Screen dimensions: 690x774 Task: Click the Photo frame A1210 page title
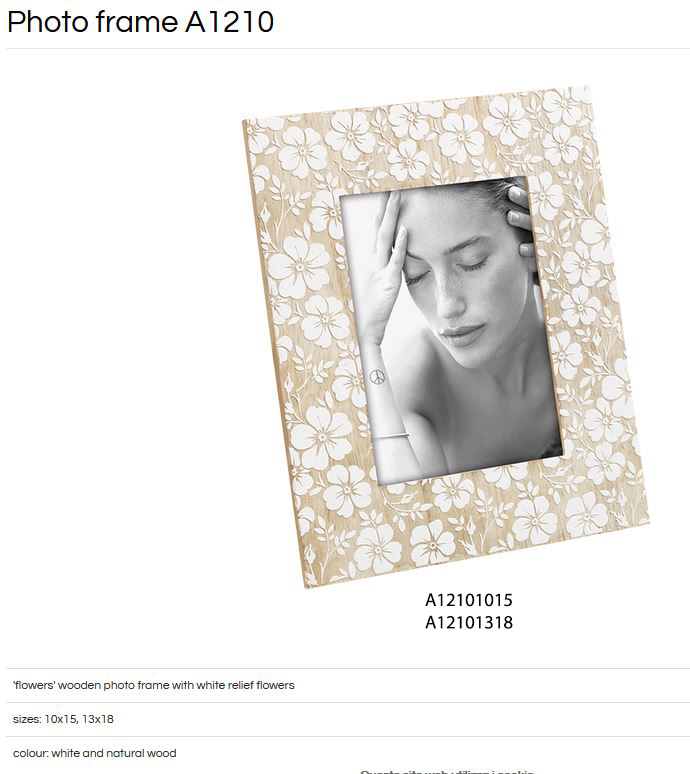pos(140,22)
